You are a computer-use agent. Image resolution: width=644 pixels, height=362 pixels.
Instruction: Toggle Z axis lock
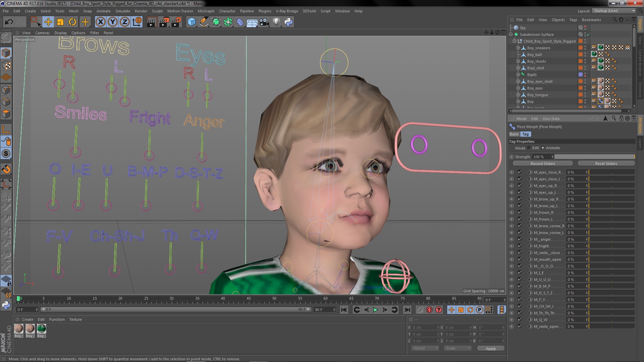(x=125, y=22)
